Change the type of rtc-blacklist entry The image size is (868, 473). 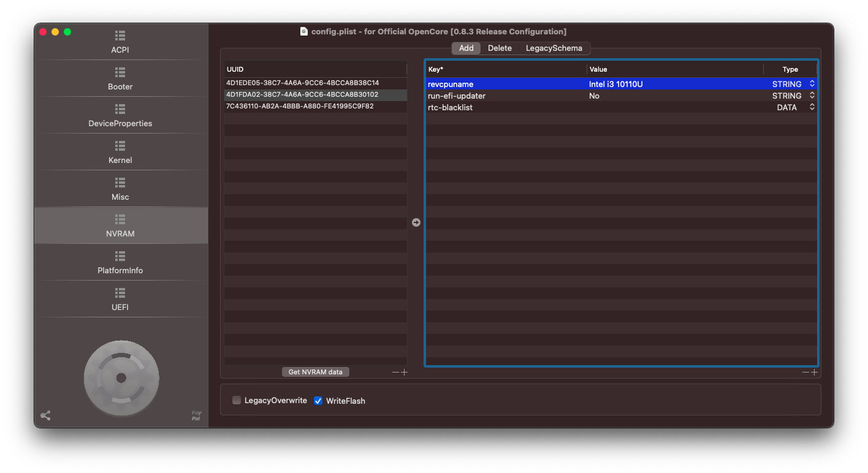812,107
